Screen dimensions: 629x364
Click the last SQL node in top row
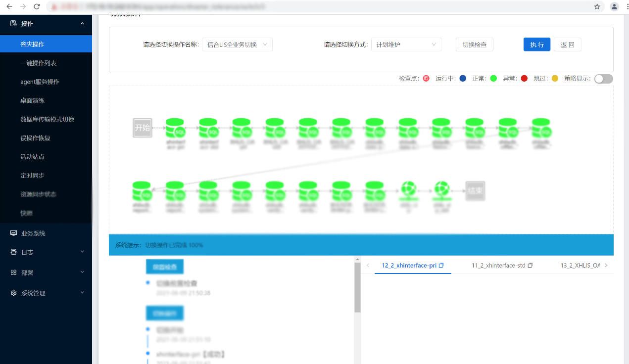click(541, 128)
